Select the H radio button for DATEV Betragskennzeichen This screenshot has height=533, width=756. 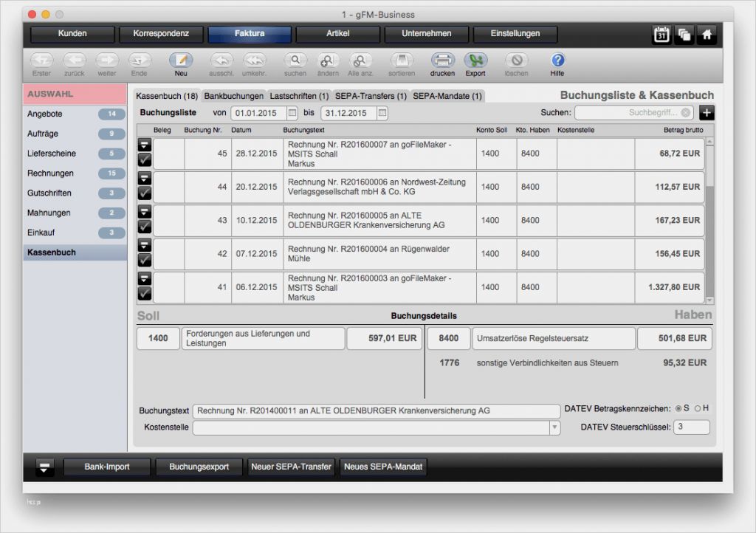pyautogui.click(x=698, y=407)
